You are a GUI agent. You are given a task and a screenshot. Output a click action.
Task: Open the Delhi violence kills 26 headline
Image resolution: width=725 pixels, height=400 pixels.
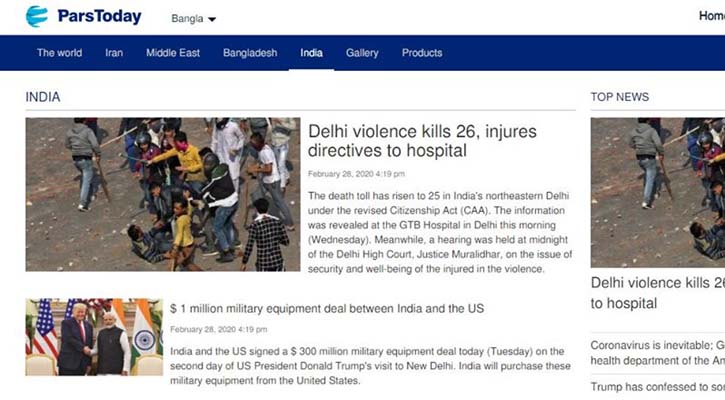pyautogui.click(x=422, y=141)
